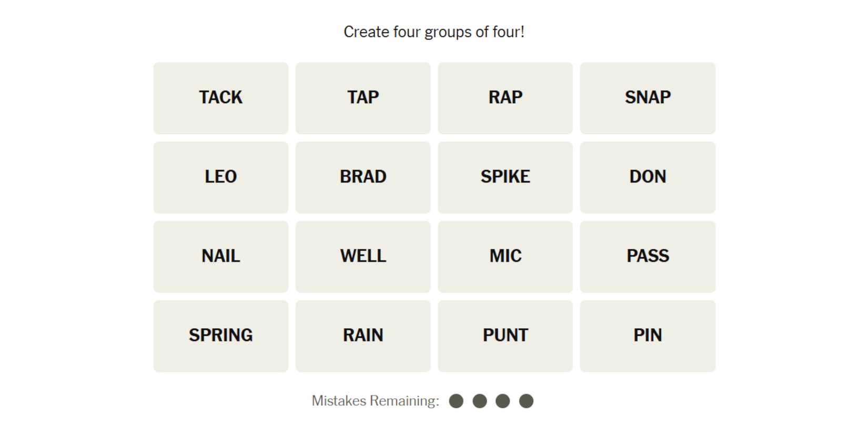Click the LEO word tile
Image resolution: width=868 pixels, height=434 pixels.
[220, 177]
